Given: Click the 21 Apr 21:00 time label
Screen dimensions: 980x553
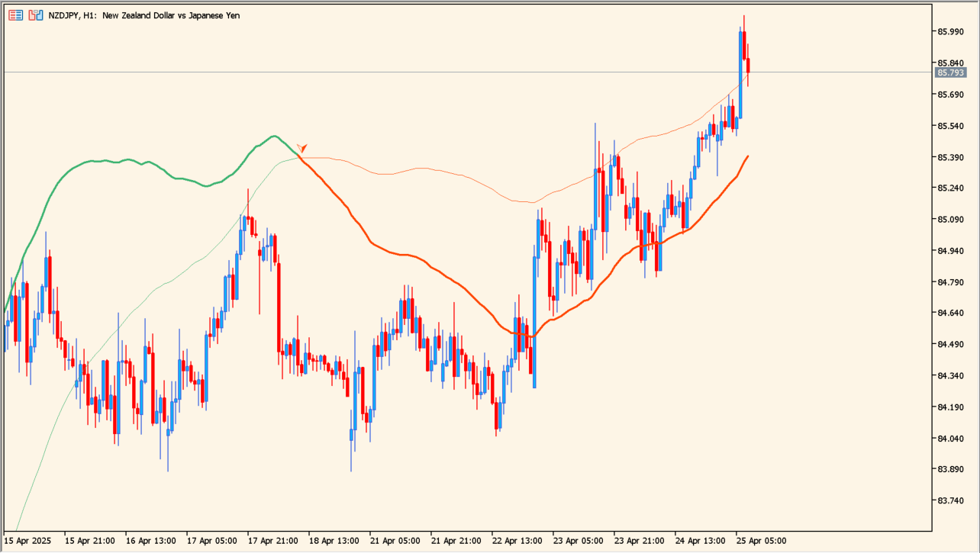Looking at the screenshot, I should (456, 541).
